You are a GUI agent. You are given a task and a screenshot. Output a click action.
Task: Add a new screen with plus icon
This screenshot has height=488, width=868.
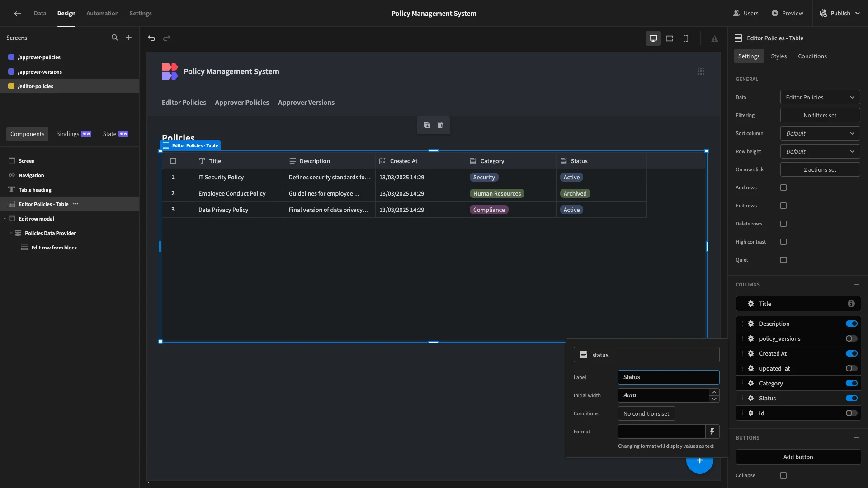[129, 38]
